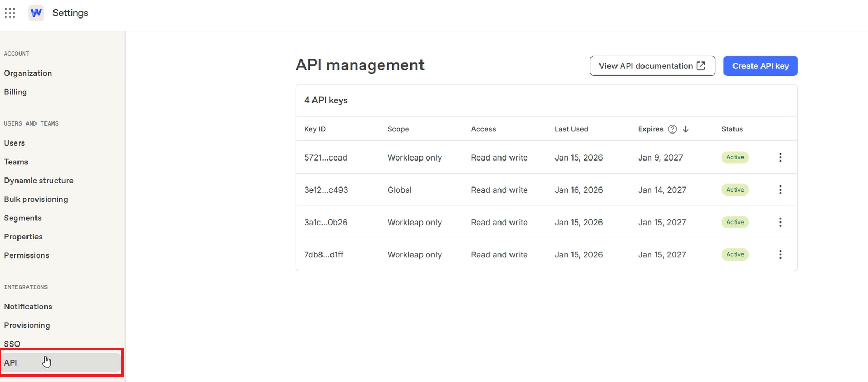Click the Expires help question-mark icon
This screenshot has height=382, width=868.
point(673,129)
